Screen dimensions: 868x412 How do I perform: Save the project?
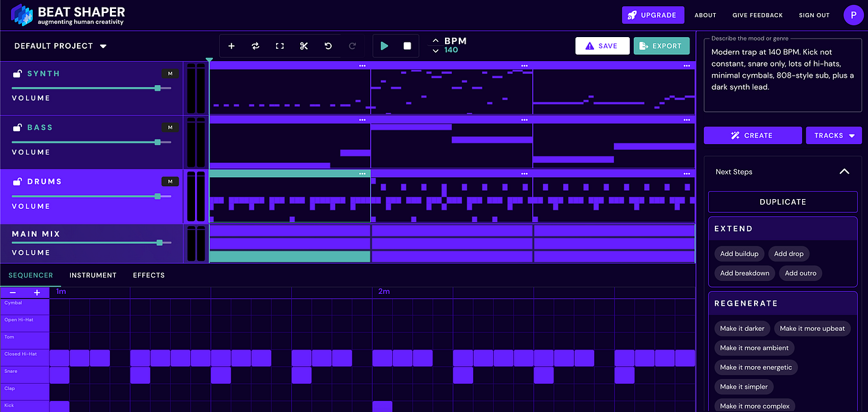point(602,46)
